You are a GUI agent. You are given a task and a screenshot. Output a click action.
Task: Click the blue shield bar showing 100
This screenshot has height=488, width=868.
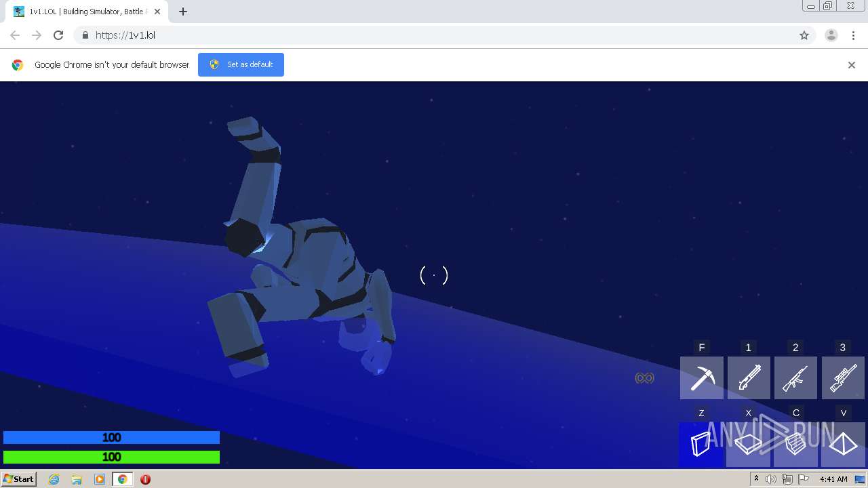(x=111, y=438)
